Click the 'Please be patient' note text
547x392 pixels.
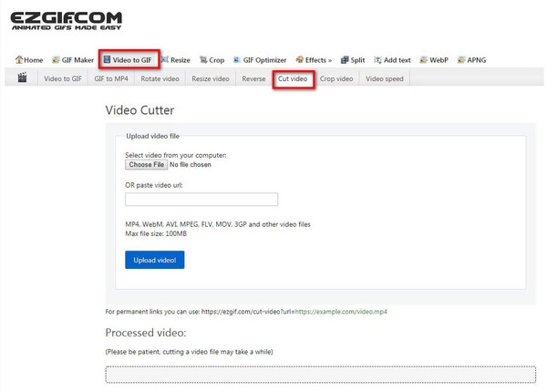pos(189,352)
